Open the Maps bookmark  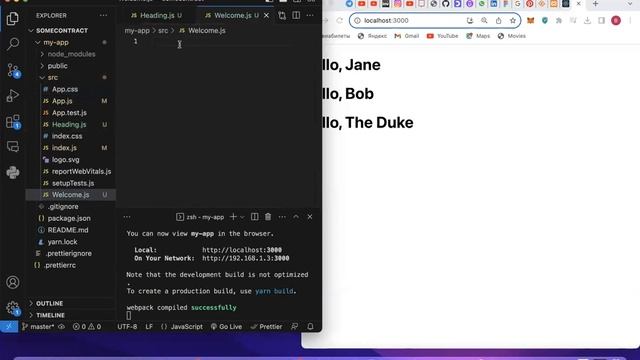click(x=478, y=36)
